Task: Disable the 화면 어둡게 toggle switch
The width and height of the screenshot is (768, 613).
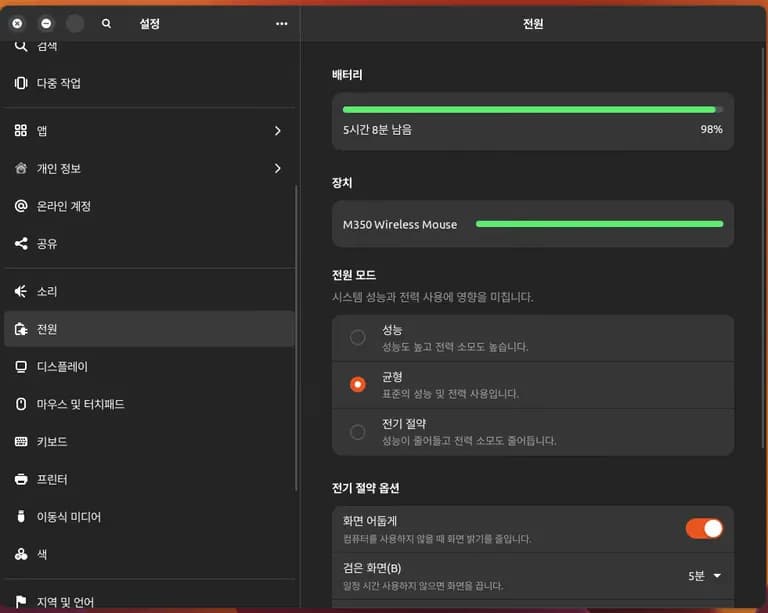Action: (x=704, y=528)
